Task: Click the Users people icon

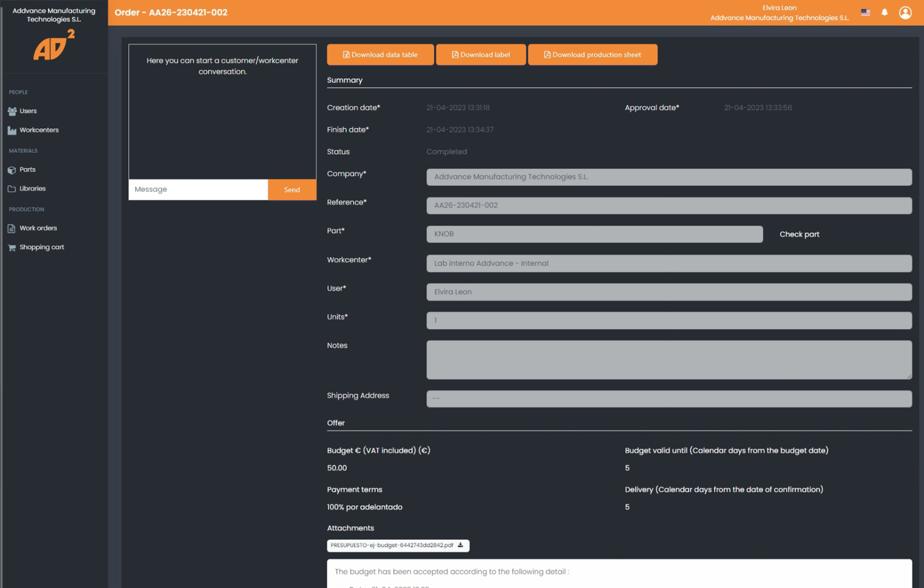Action: coord(12,111)
